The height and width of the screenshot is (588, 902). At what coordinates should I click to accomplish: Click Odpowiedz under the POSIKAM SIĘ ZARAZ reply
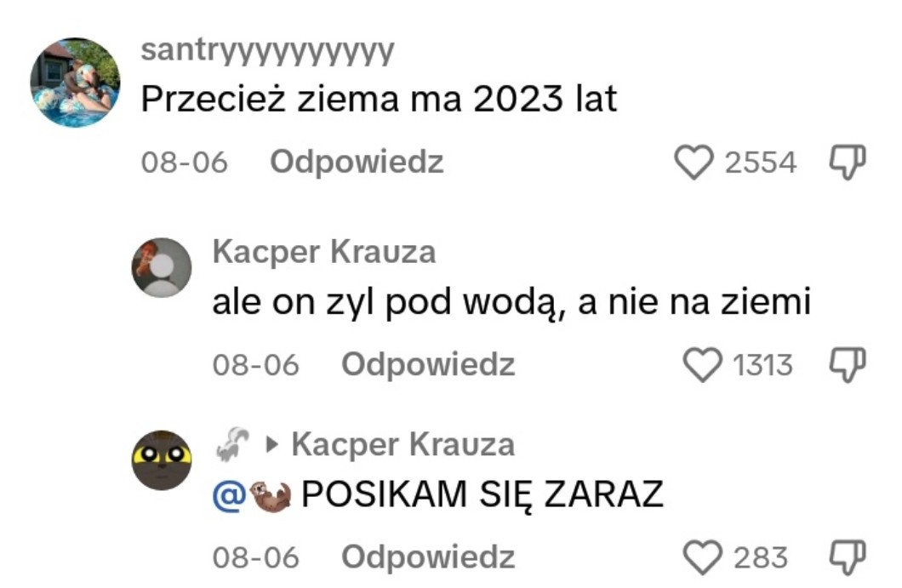click(x=428, y=557)
